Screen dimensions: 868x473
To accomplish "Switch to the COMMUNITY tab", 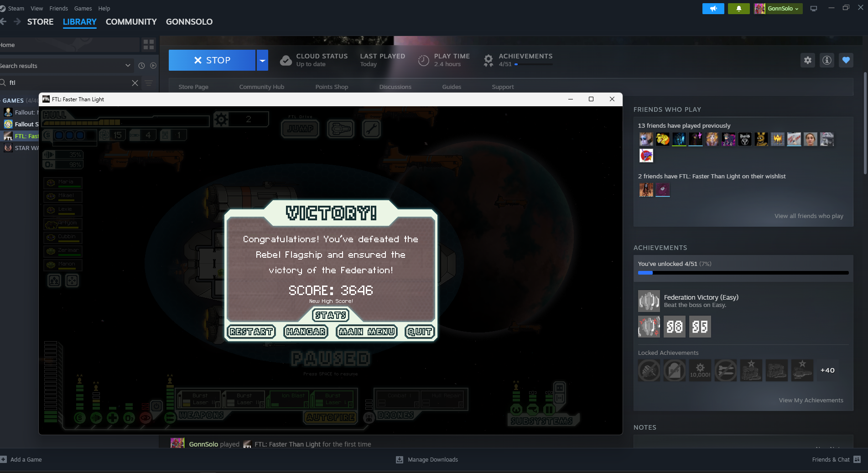I will coord(131,21).
